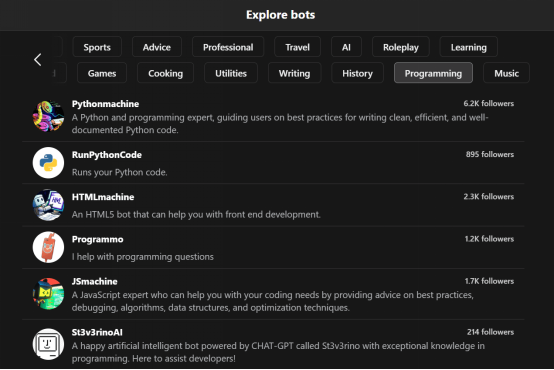Click the St3v3rino CHAT-GPT description
The width and height of the screenshot is (554, 370).
[x=278, y=352]
